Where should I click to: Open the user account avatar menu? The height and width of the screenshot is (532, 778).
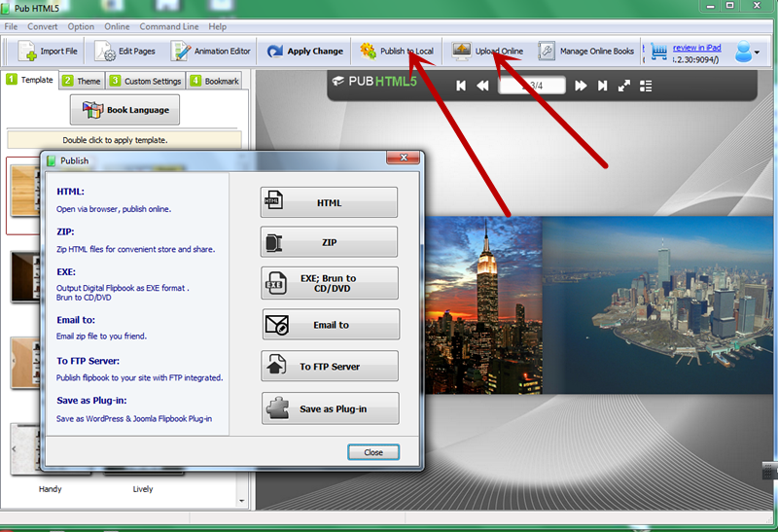[x=747, y=52]
